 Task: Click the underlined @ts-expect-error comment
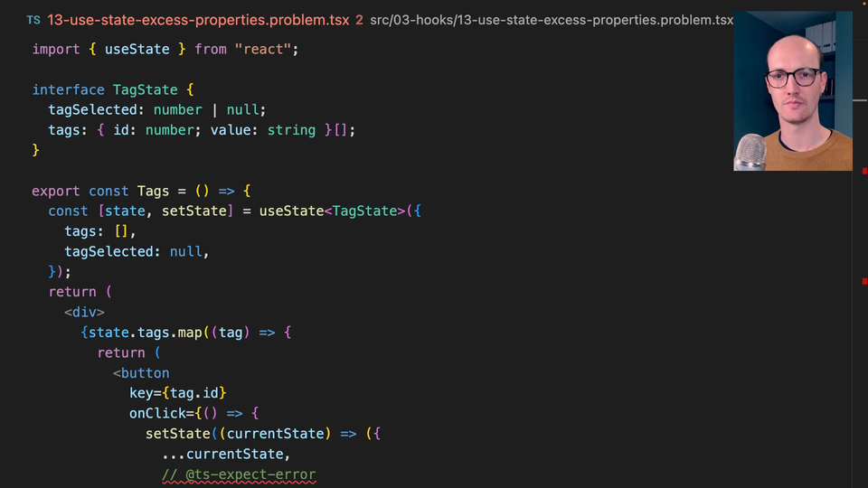(239, 474)
